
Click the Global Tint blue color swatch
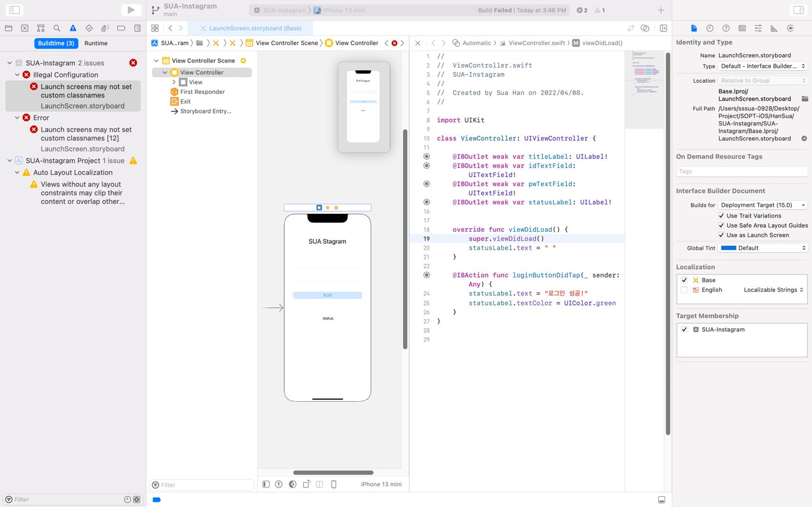(x=728, y=248)
